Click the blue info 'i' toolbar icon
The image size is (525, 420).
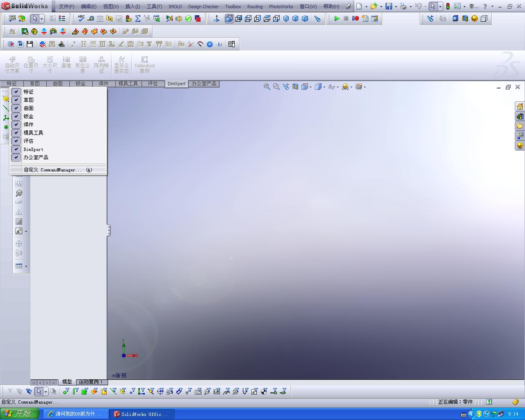click(219, 44)
